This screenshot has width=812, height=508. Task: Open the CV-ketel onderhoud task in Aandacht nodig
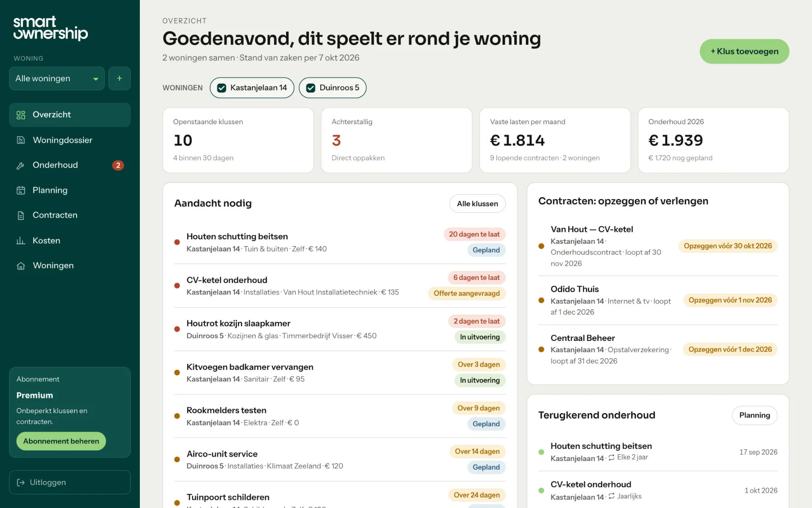tap(340, 286)
